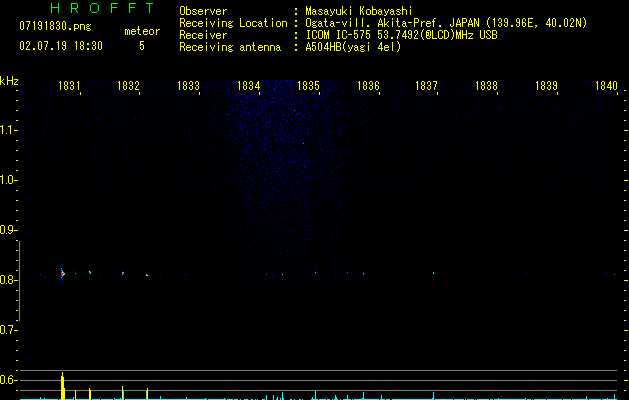Click the 0.9 kHz frequency label
Viewport: 629px width, 400px height.
point(8,230)
